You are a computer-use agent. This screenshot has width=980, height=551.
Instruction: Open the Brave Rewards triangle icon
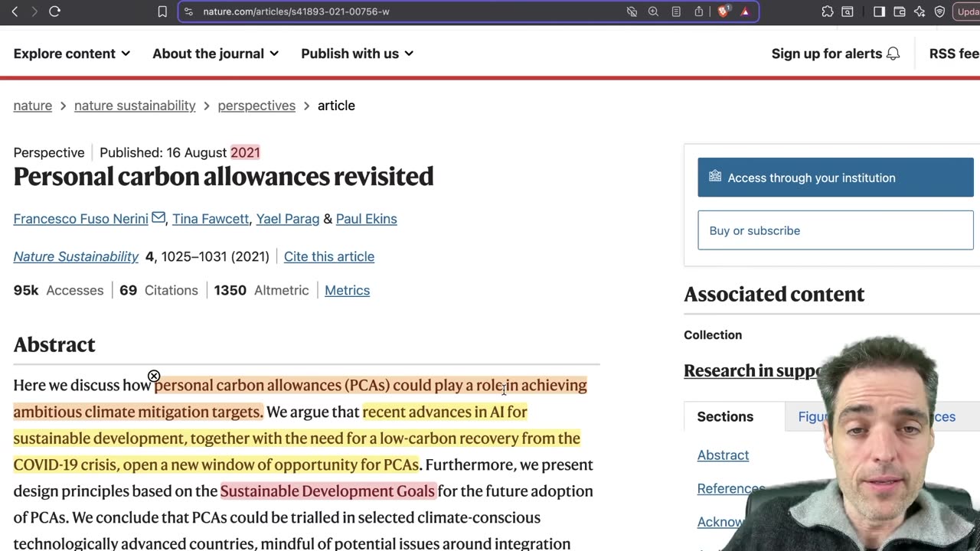tap(745, 11)
